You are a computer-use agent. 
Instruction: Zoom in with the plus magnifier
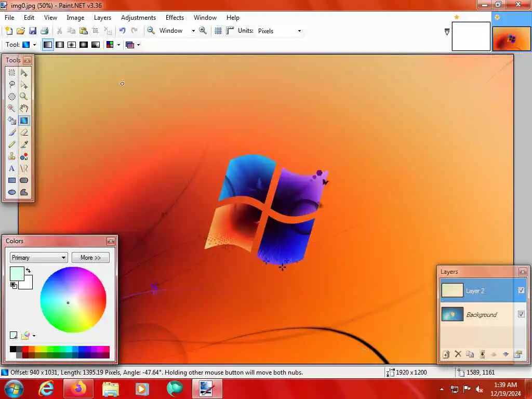point(203,31)
